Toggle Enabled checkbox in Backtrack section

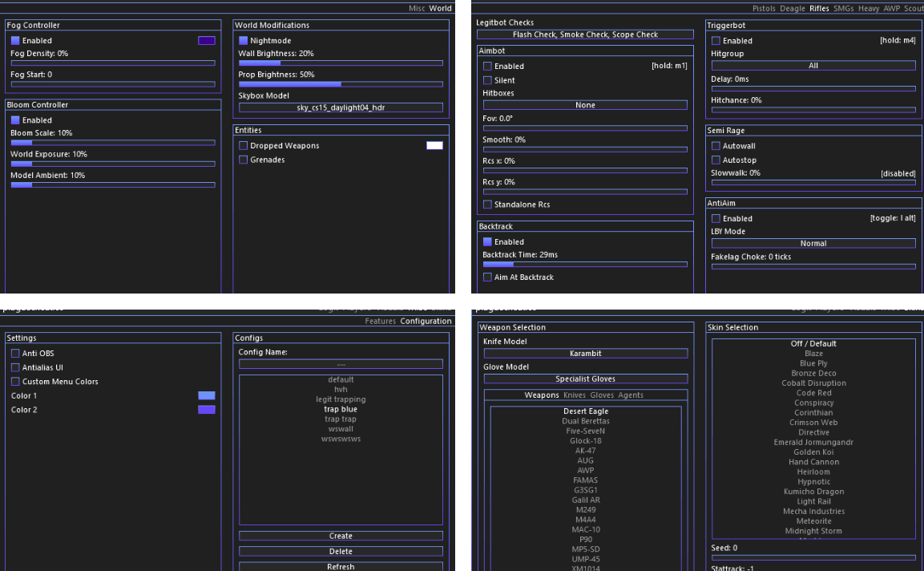[x=487, y=242]
